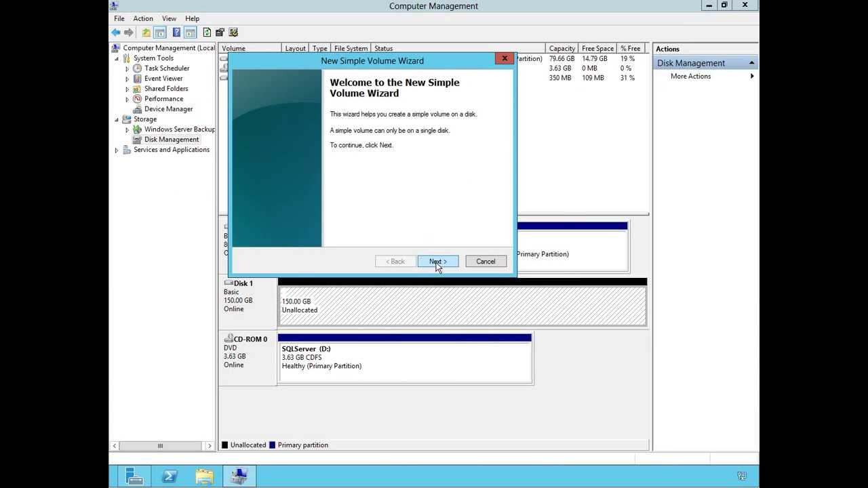Open the File menu
The height and width of the screenshot is (488, 868).
119,18
